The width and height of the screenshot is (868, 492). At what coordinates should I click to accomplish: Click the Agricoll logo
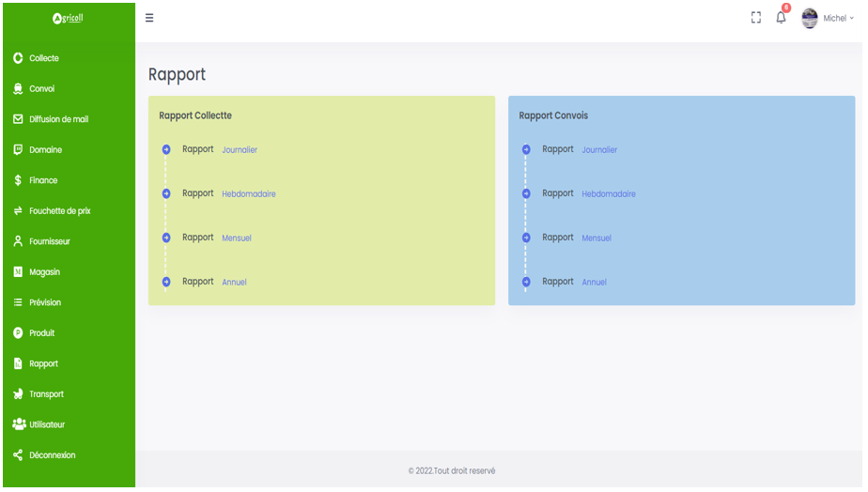click(x=68, y=18)
